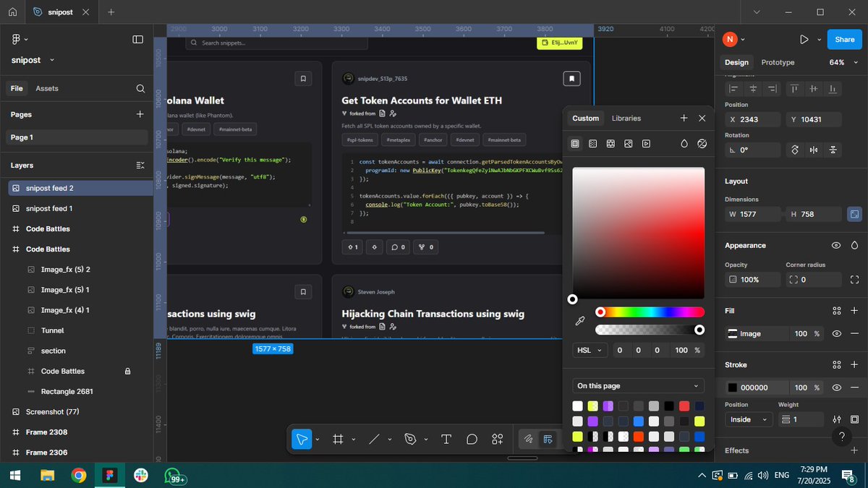
Task: Choose solid fill type in picker
Action: coord(575,144)
